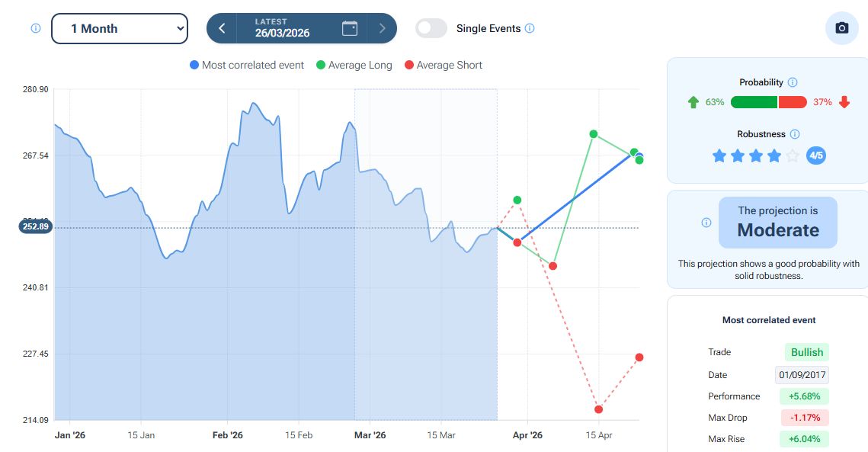The width and height of the screenshot is (868, 452).
Task: Go to previous date with left arrow
Action: click(x=222, y=28)
